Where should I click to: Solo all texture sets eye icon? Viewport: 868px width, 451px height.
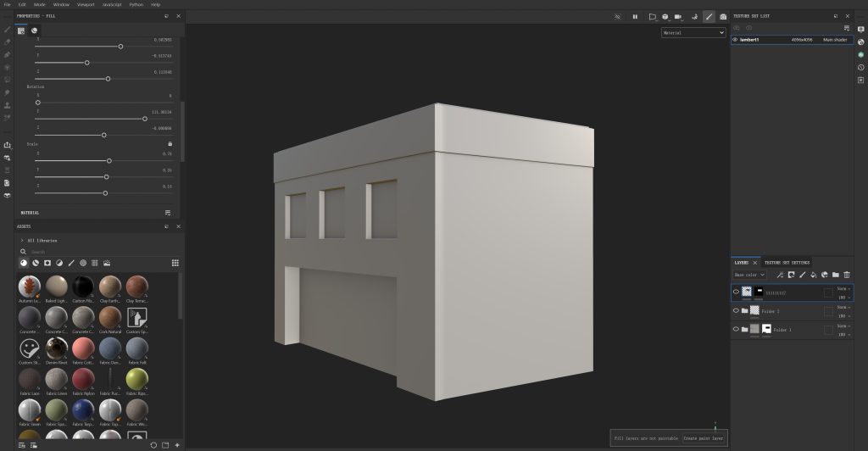tap(749, 28)
